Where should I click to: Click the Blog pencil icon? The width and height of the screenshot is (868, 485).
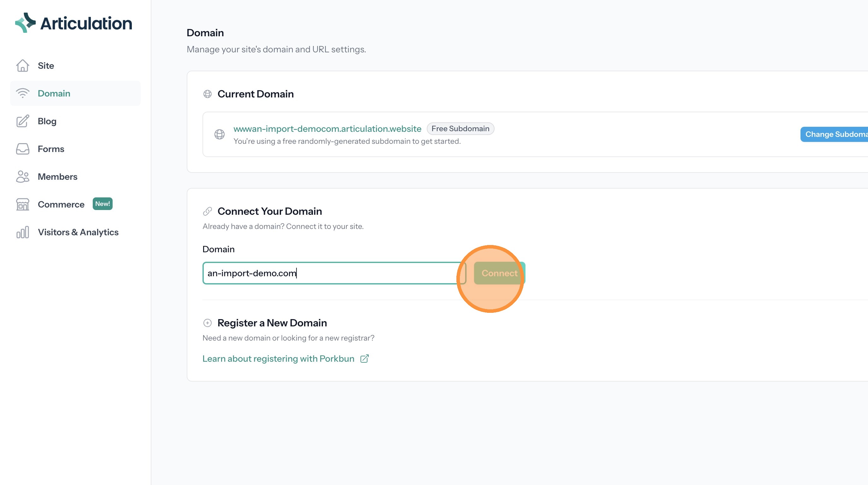coord(23,121)
